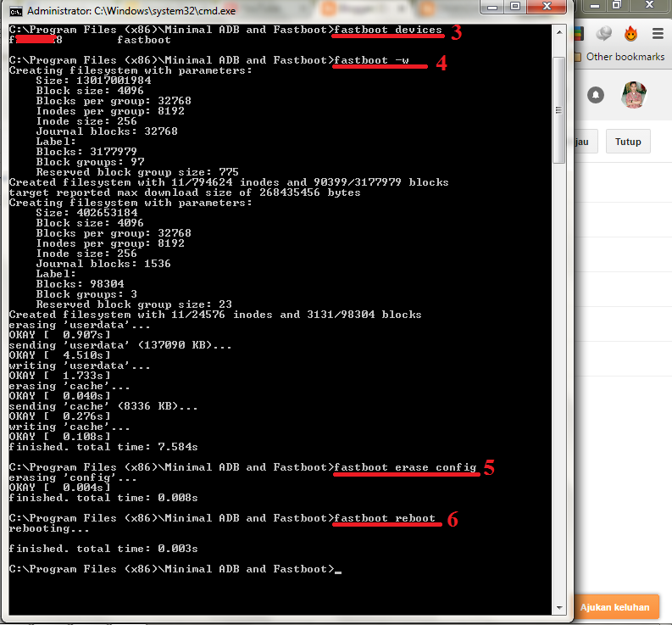Image resolution: width=672 pixels, height=625 pixels.
Task: Click the 'fastboot reboot' command text
Action: 385,518
